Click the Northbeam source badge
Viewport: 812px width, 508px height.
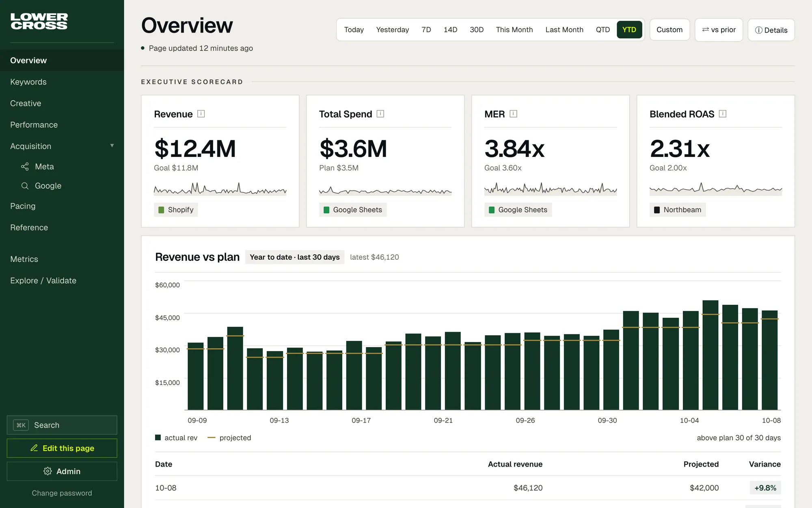click(x=678, y=210)
